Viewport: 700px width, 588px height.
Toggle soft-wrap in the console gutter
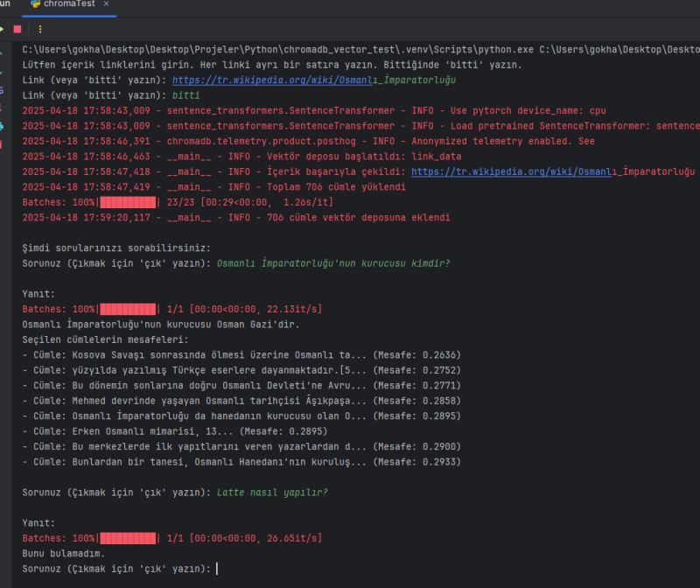3,87
